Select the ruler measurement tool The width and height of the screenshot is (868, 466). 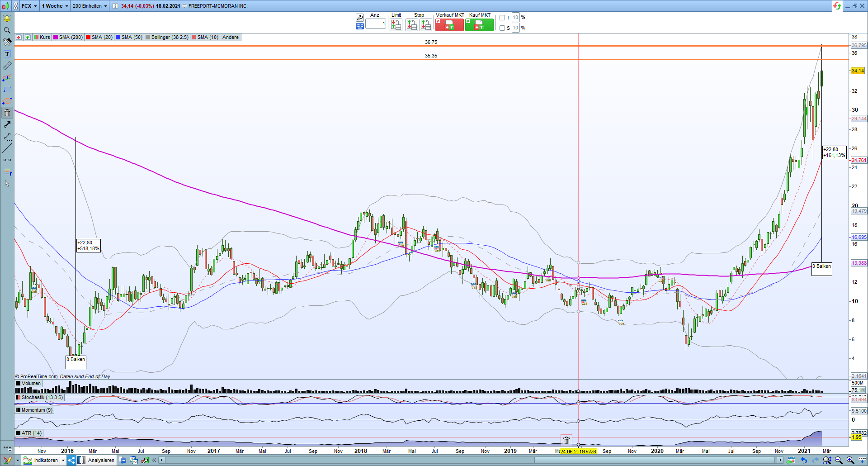[7, 66]
